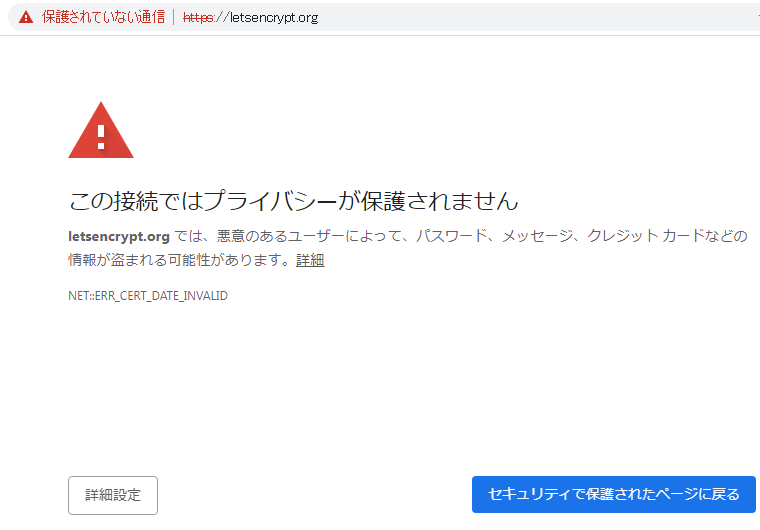Click the NET::ERR_CERT_DATE_INVALID error code

(x=148, y=296)
